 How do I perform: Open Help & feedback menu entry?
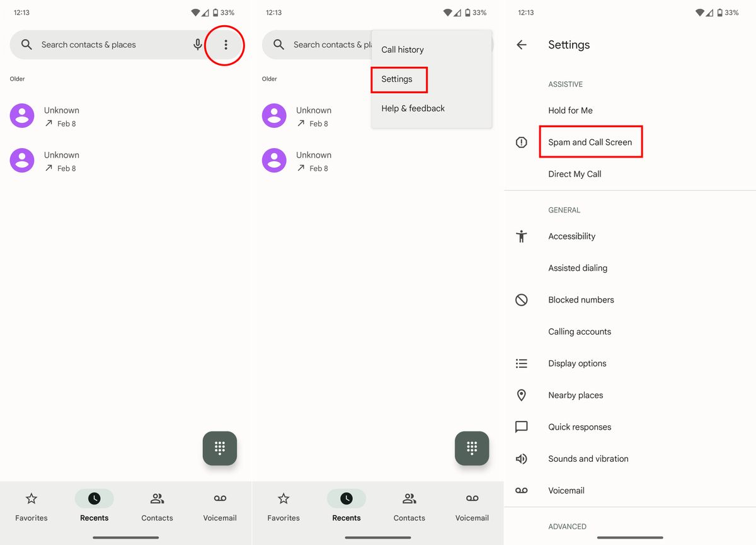click(413, 108)
